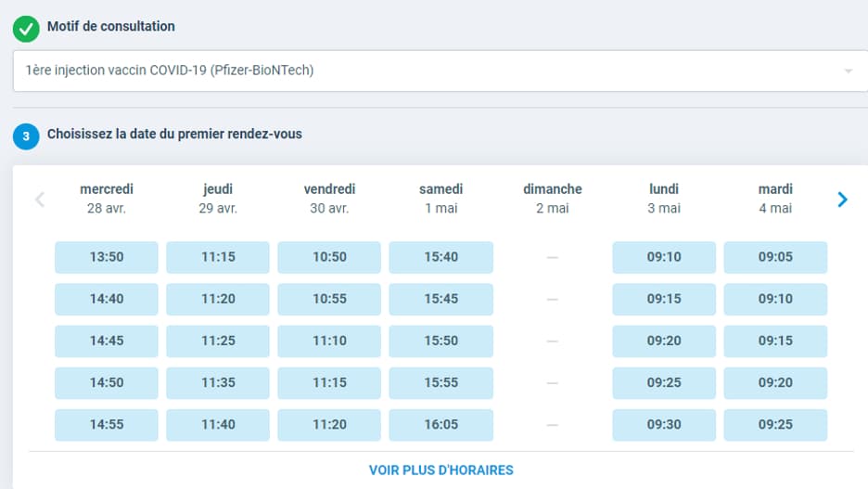Select 15:40 slot on samedi 1 mai
This screenshot has height=489, width=868.
pos(441,257)
